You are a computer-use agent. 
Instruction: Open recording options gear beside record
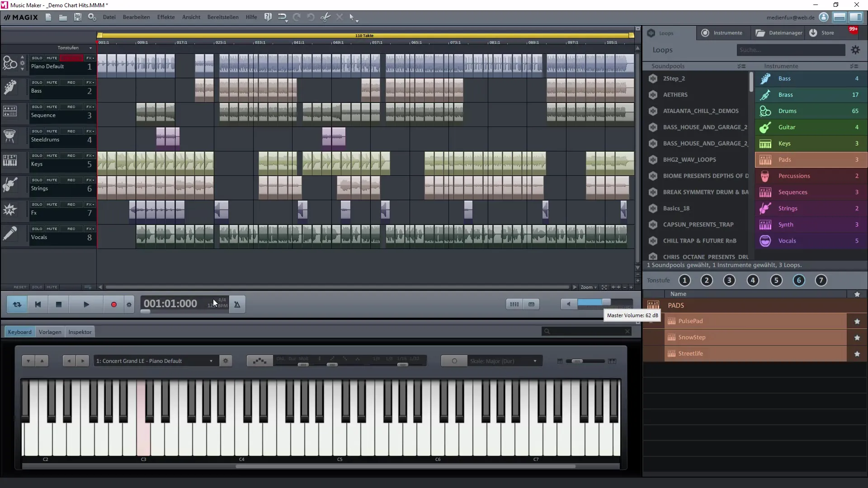coord(129,305)
